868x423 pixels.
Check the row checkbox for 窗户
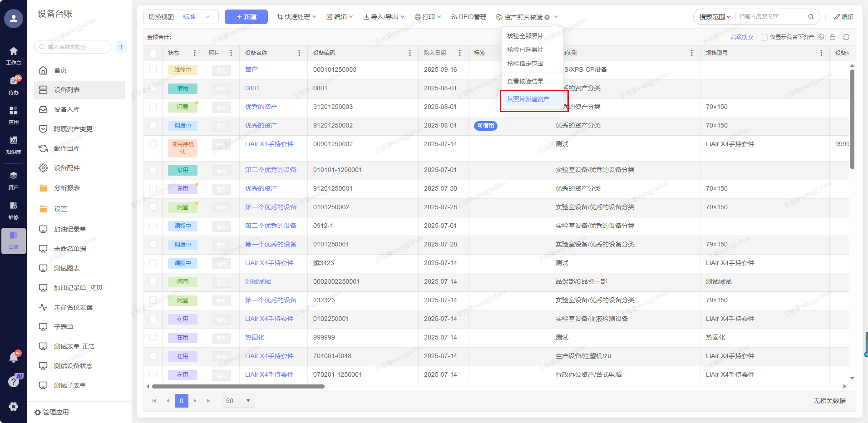[x=153, y=69]
